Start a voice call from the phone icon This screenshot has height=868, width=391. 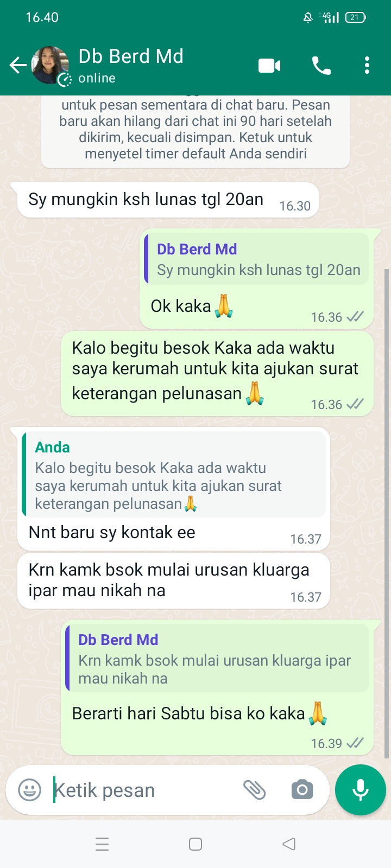coord(321,66)
